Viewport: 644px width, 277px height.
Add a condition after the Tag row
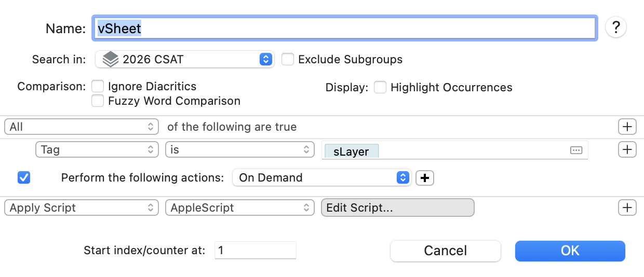click(627, 149)
